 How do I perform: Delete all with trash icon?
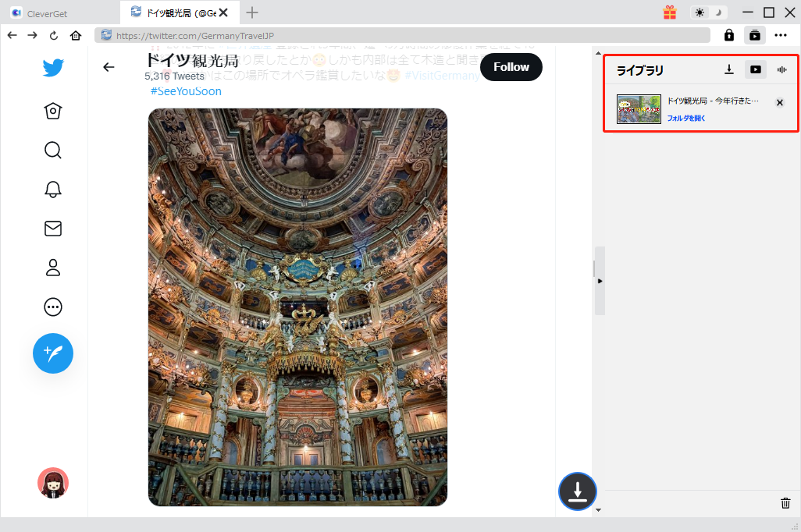pos(785,503)
